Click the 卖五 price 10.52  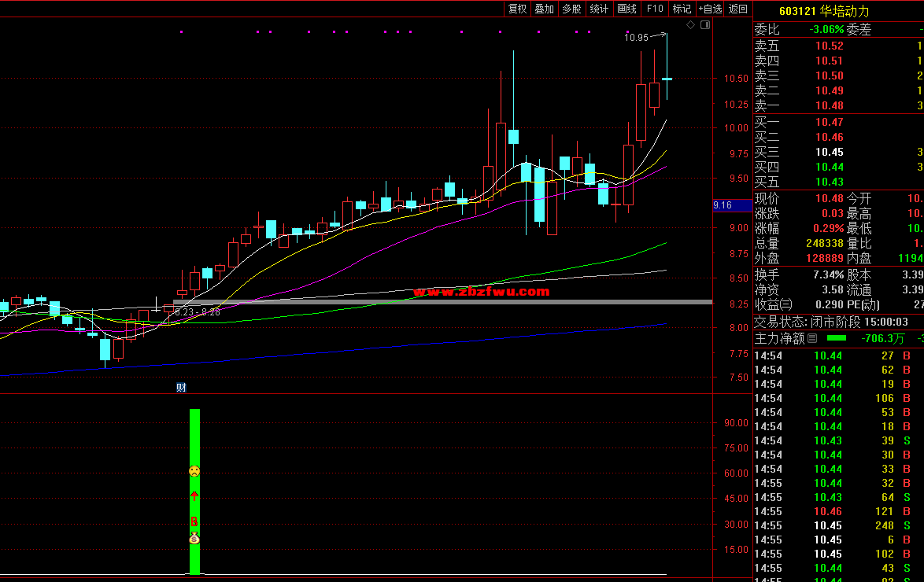coord(829,46)
